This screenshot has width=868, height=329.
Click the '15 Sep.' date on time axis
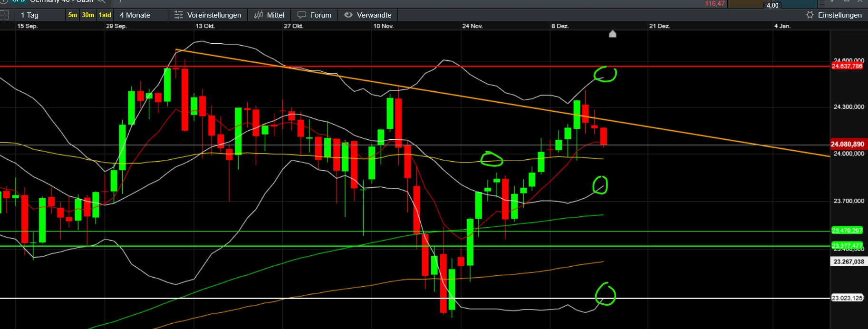28,26
